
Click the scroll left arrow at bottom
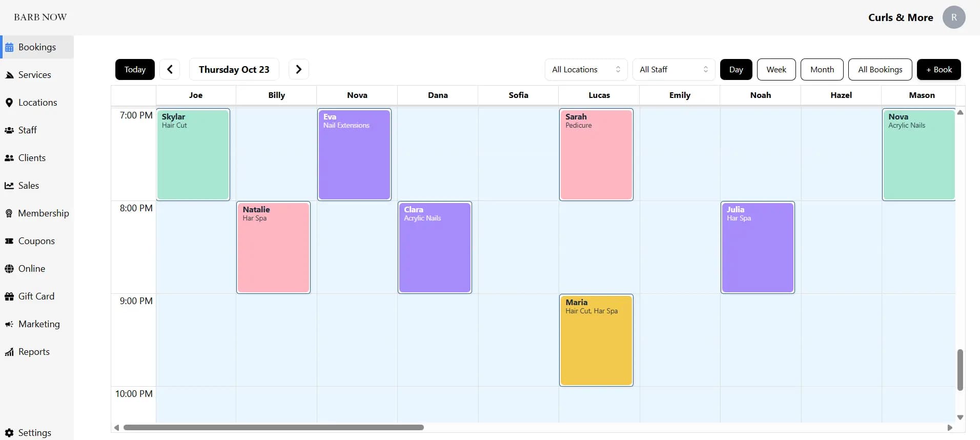[x=117, y=427]
